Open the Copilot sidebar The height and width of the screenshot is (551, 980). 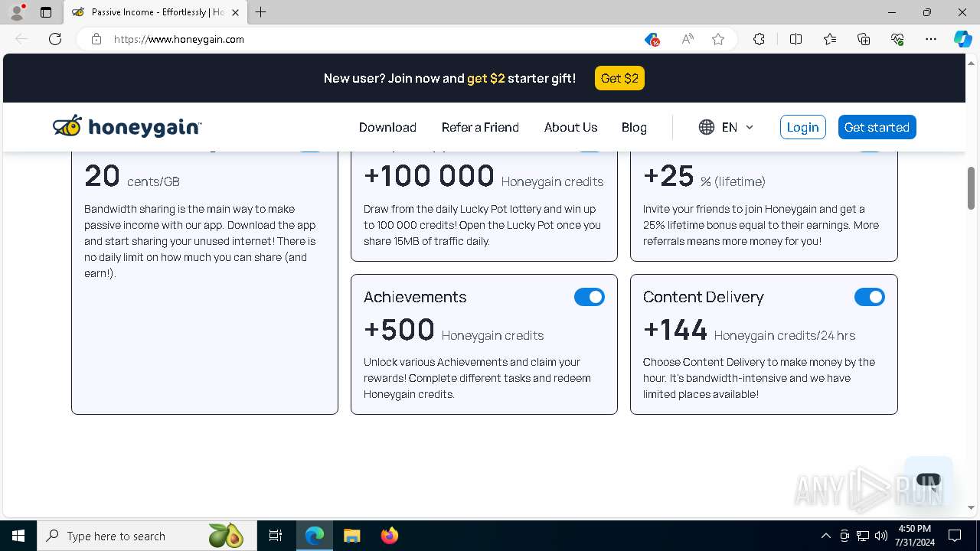coord(962,39)
